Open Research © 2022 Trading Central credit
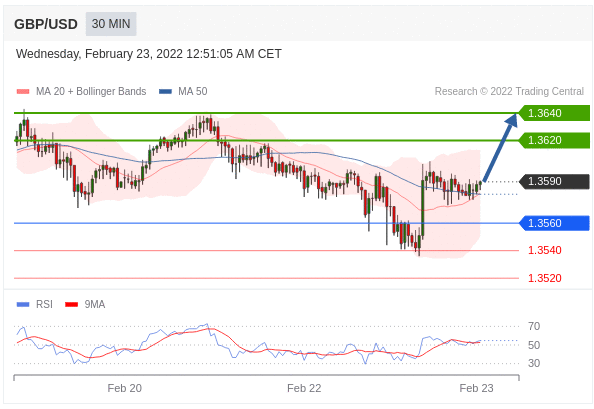 [x=509, y=91]
